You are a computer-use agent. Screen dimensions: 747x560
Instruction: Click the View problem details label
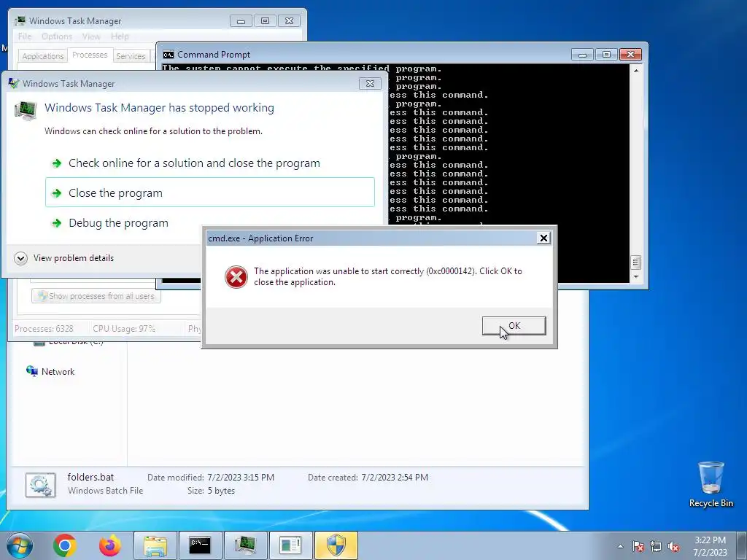[x=74, y=258]
